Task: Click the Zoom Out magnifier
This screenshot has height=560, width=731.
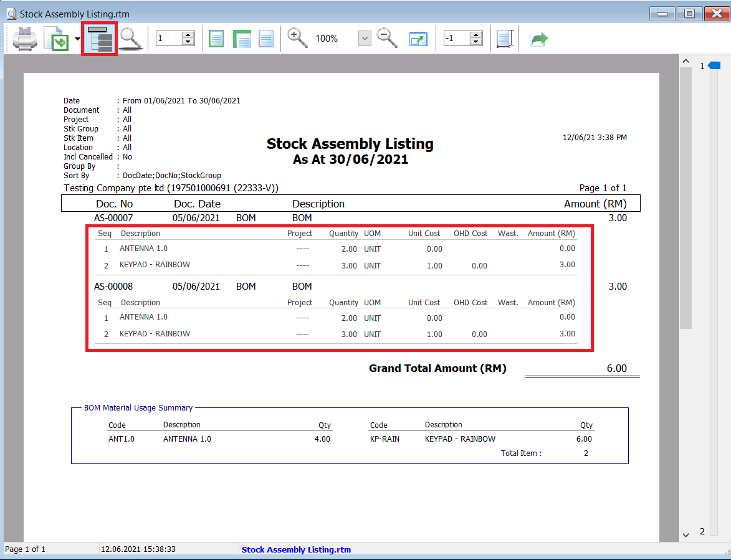Action: [x=387, y=39]
